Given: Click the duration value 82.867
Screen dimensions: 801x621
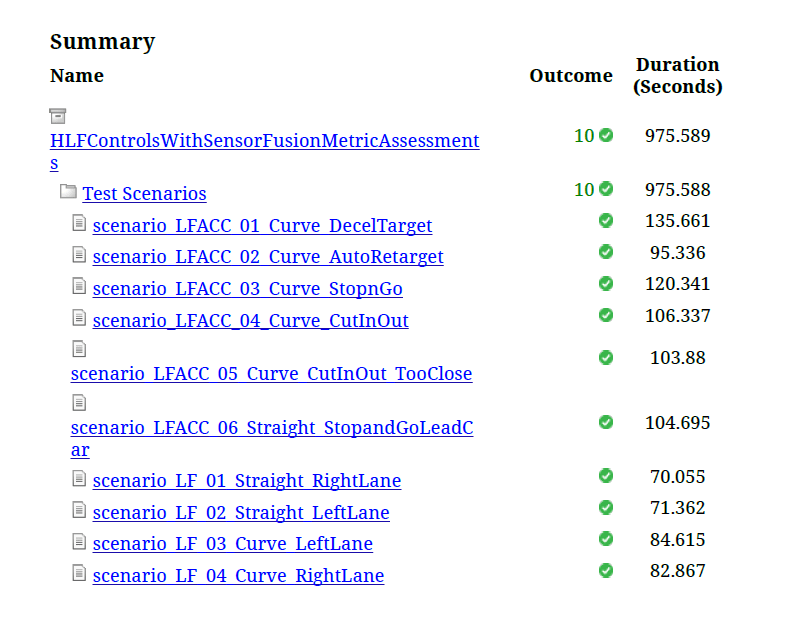Looking at the screenshot, I should coord(677,571).
